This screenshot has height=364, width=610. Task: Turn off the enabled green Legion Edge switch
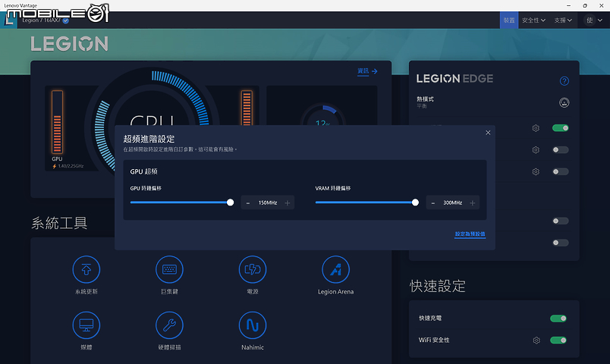pos(560,128)
